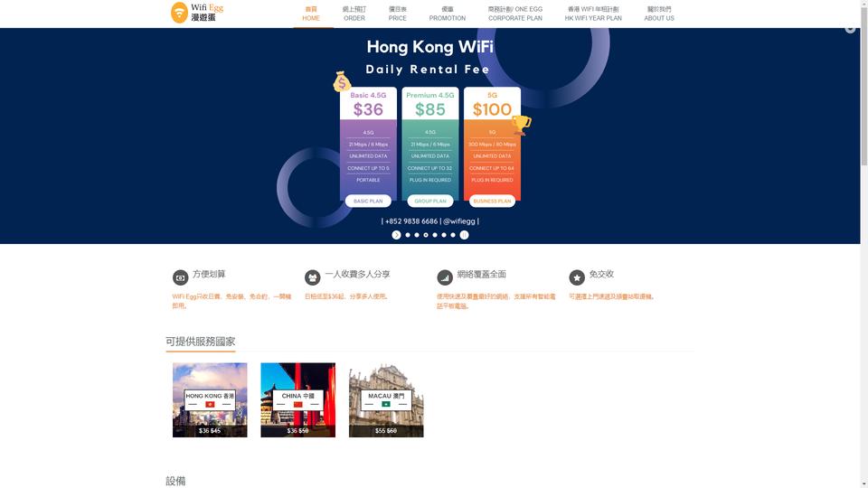Image resolution: width=868 pixels, height=488 pixels.
Task: Click the BUSINESS PLAN button
Action: tap(492, 201)
